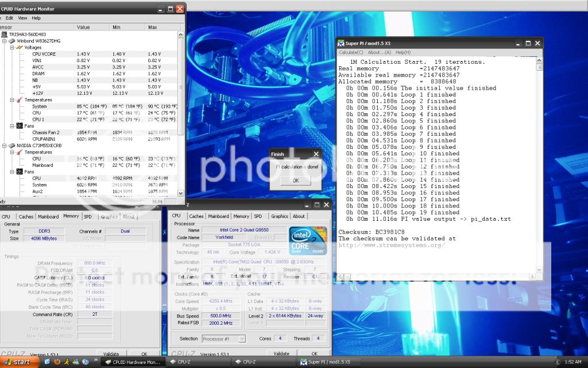The height and width of the screenshot is (368, 588).
Task: Open the View menu in Hardware Monitor
Action: (22, 18)
